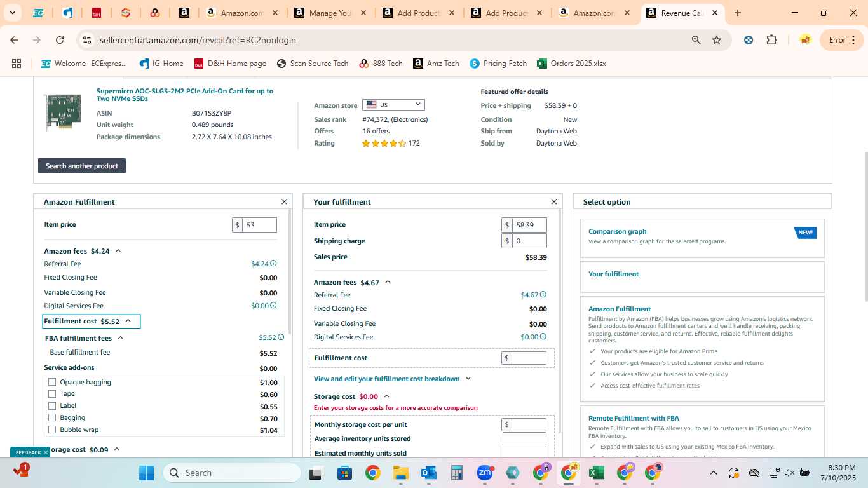This screenshot has width=868, height=488.
Task: Open Zoom app from the taskbar
Action: (x=485, y=473)
